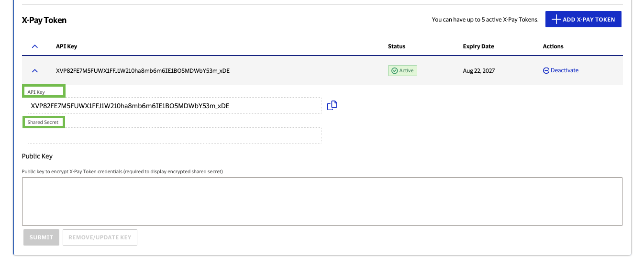Click into the Shared Secret field
This screenshot has width=644, height=258.
174,135
